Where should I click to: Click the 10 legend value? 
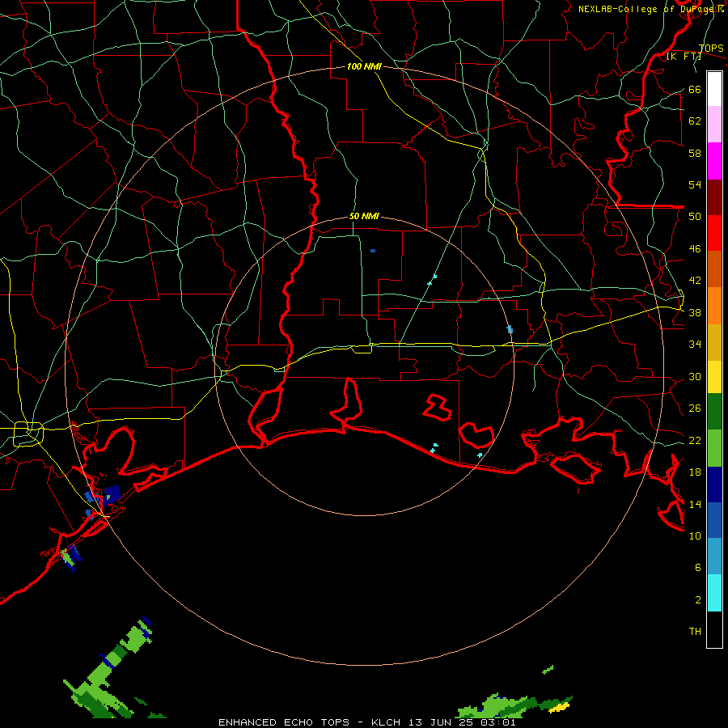(695, 535)
